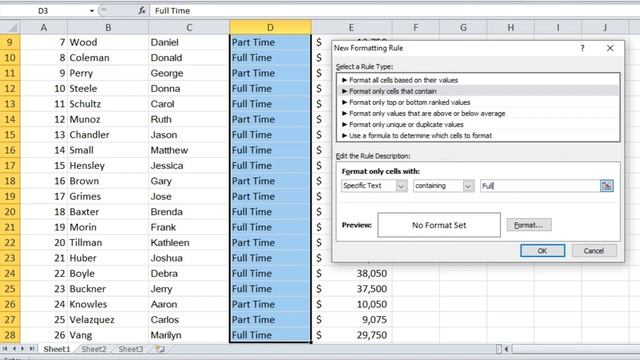
Task: Click the Select All corner button
Action: (10, 27)
